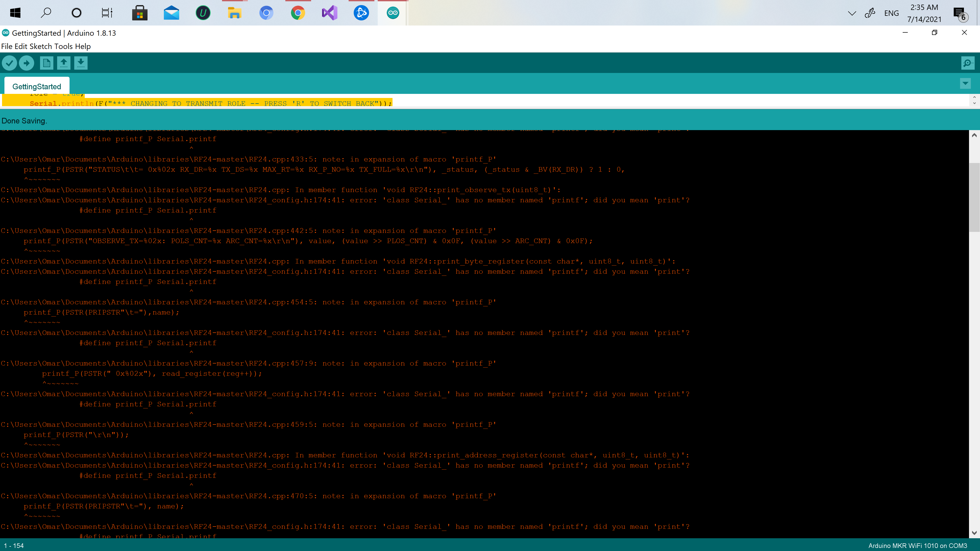Image resolution: width=980 pixels, height=551 pixels.
Task: Open Google Chrome from the taskbar
Action: coord(298,12)
